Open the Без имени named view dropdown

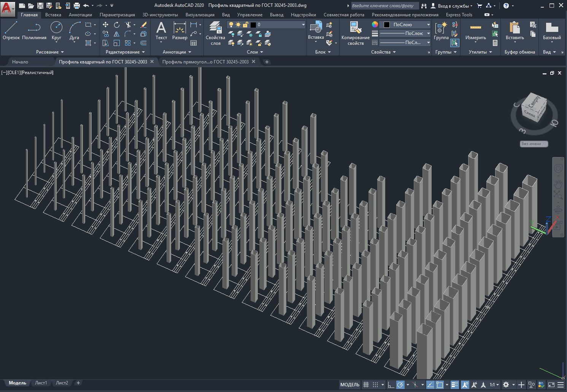[534, 144]
